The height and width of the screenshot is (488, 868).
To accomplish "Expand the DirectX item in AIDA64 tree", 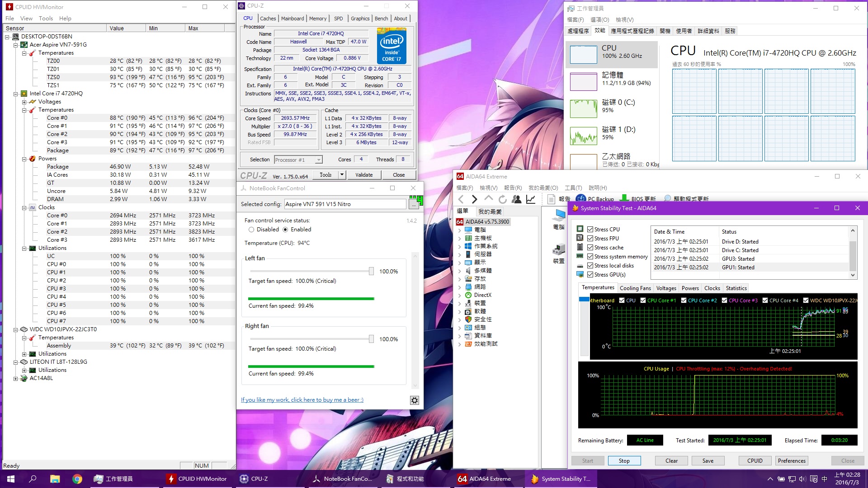I will (x=460, y=296).
